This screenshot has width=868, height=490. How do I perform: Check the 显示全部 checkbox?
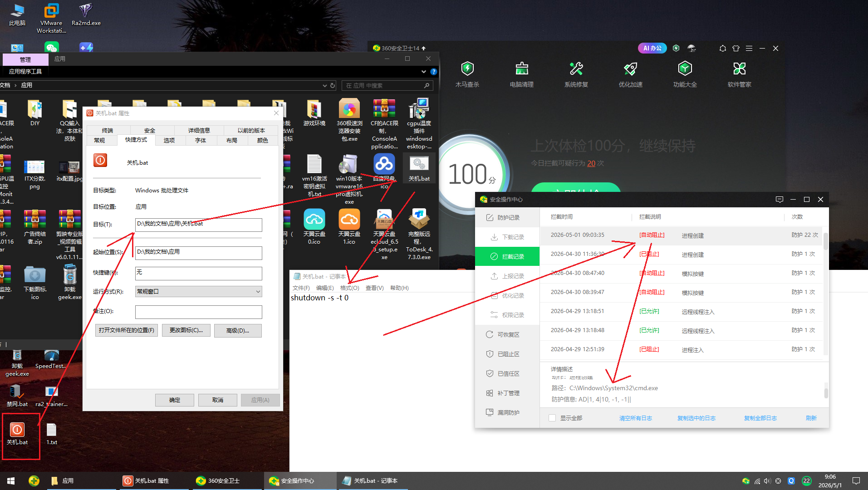(552, 418)
